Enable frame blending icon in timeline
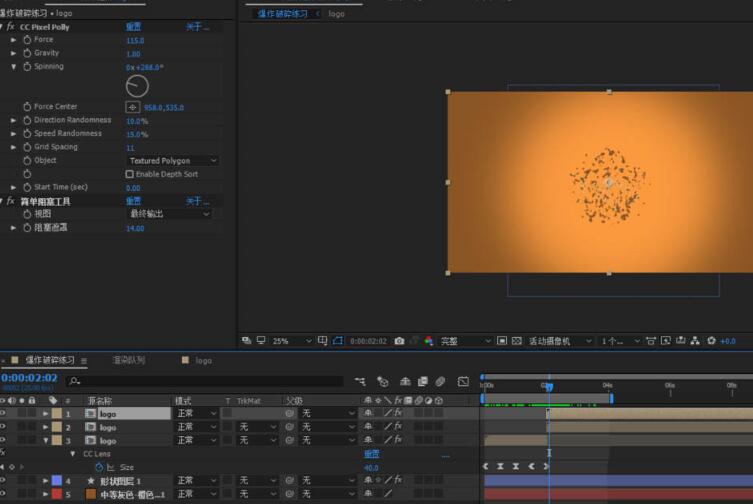 coord(423,381)
